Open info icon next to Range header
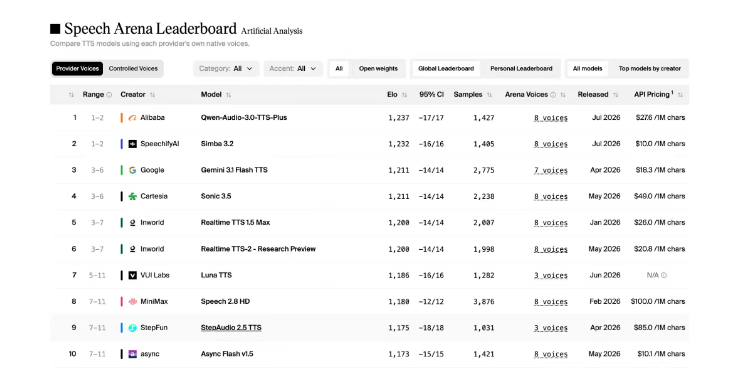Viewport: 731px width, 381px height. coord(109,95)
